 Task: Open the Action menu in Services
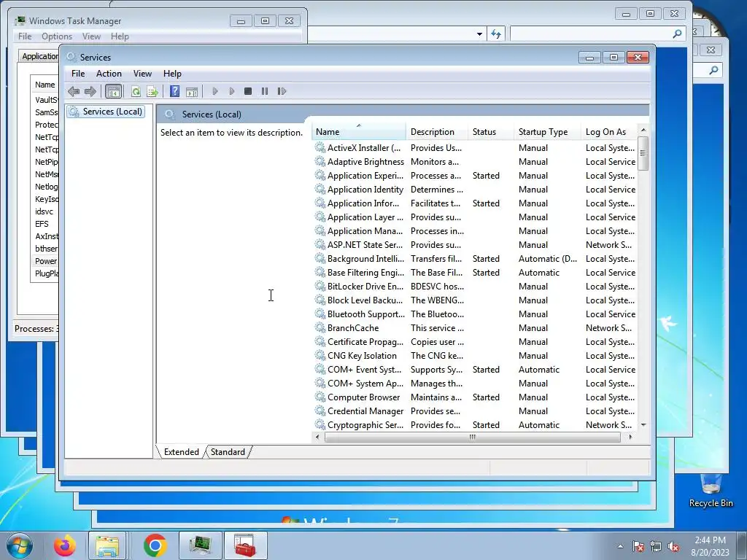point(109,74)
